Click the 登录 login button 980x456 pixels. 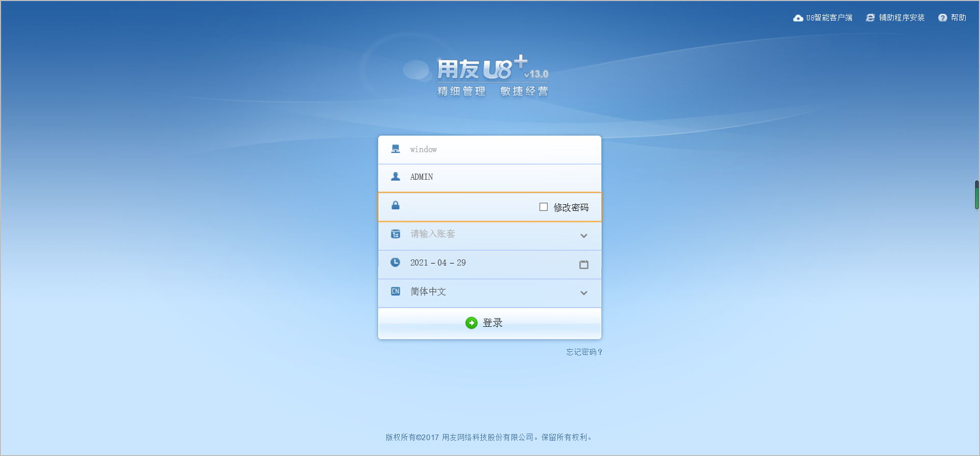tap(489, 323)
